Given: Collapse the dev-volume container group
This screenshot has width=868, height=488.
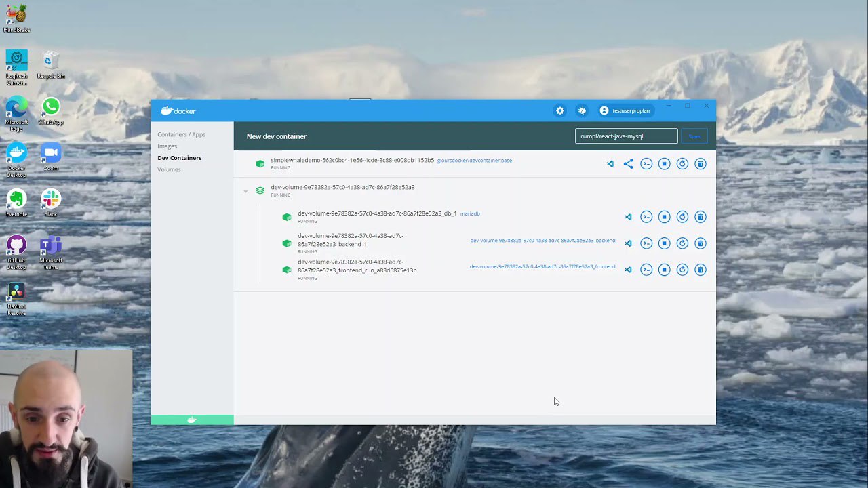Looking at the screenshot, I should pos(245,191).
